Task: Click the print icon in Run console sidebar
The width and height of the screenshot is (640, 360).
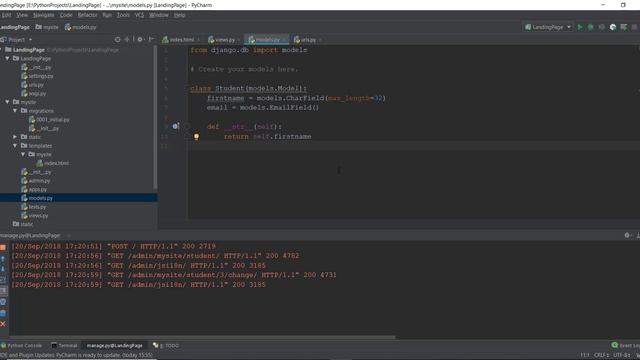Action: pos(3,302)
